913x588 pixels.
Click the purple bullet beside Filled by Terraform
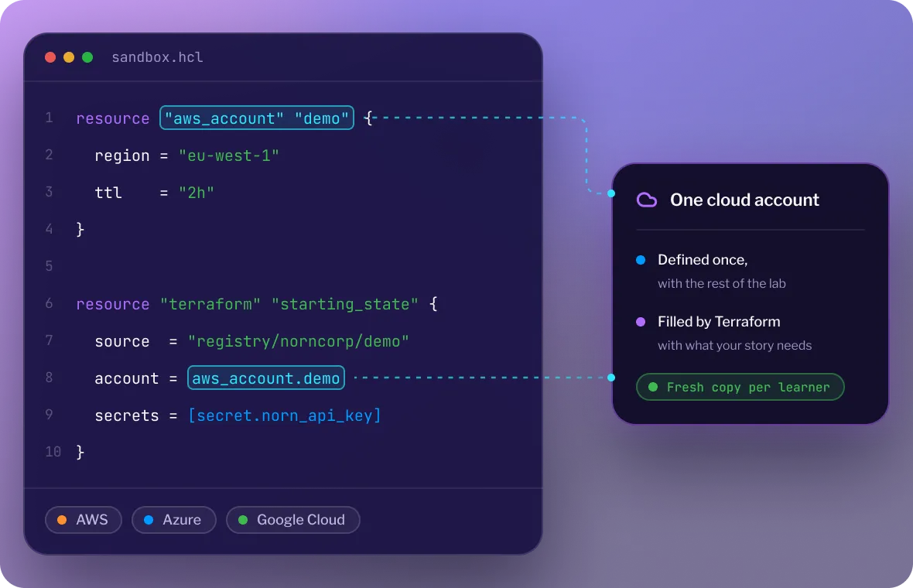[641, 321]
